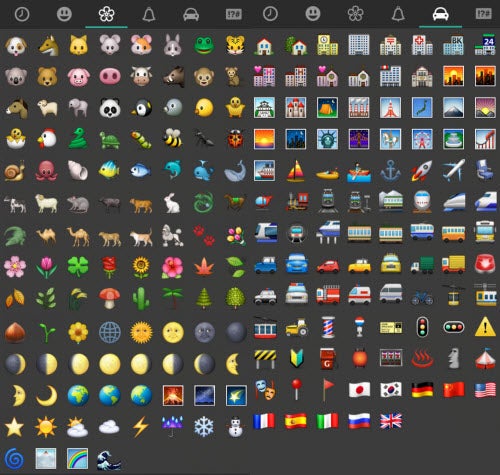Select the red paw prints emoji
This screenshot has height=475, width=500.
pyautogui.click(x=204, y=235)
